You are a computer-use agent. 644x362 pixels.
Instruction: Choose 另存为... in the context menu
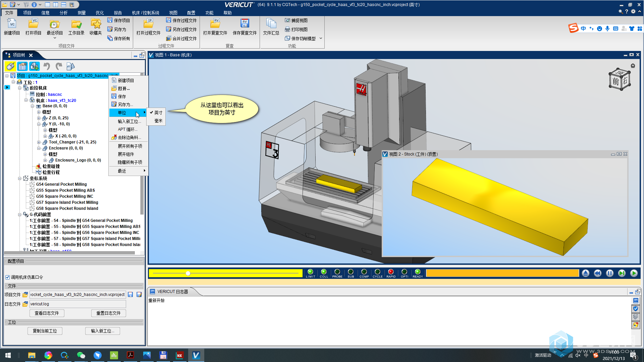[128, 105]
